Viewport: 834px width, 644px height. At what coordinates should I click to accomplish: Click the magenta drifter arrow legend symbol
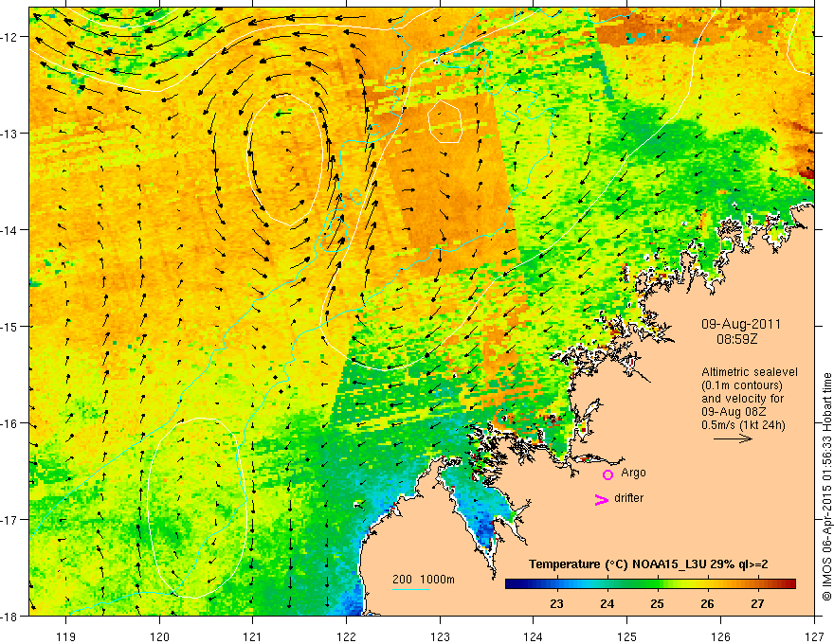602,500
